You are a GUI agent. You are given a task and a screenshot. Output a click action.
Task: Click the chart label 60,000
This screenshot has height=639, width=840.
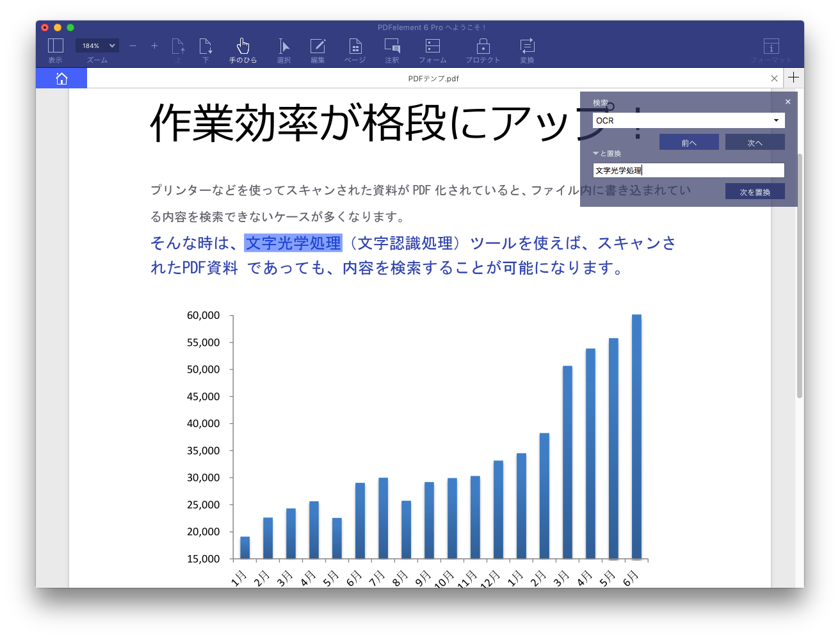203,315
